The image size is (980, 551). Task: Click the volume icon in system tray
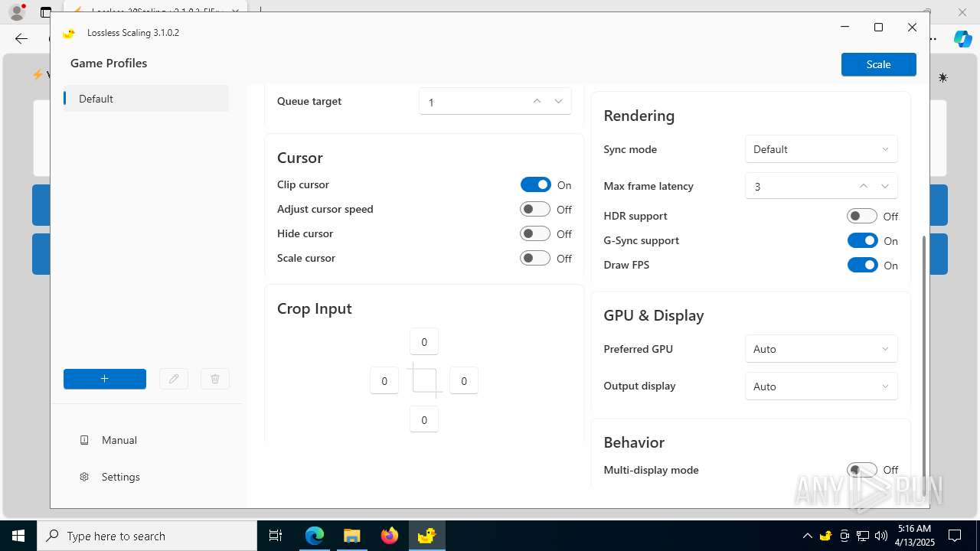coord(881,536)
